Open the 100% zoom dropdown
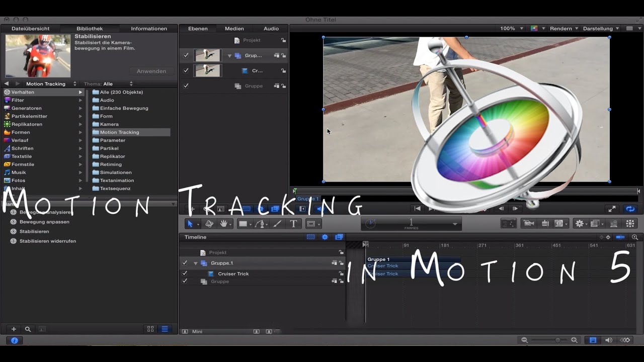Viewport: 644px width, 362px height. point(512,29)
